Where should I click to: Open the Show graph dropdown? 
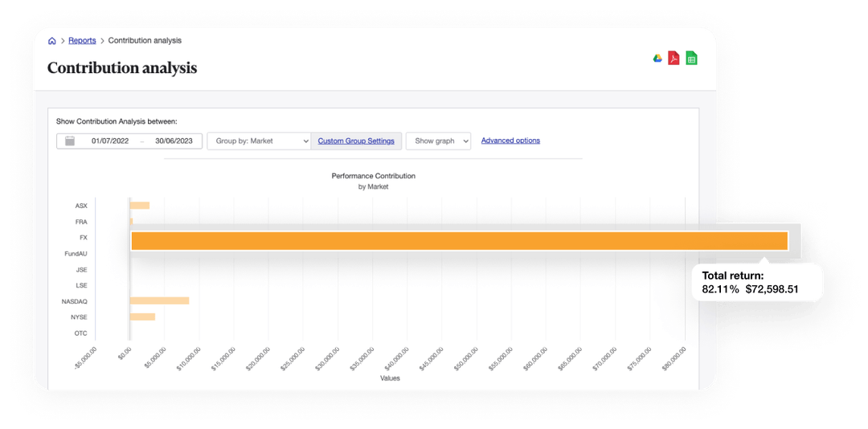click(x=438, y=141)
